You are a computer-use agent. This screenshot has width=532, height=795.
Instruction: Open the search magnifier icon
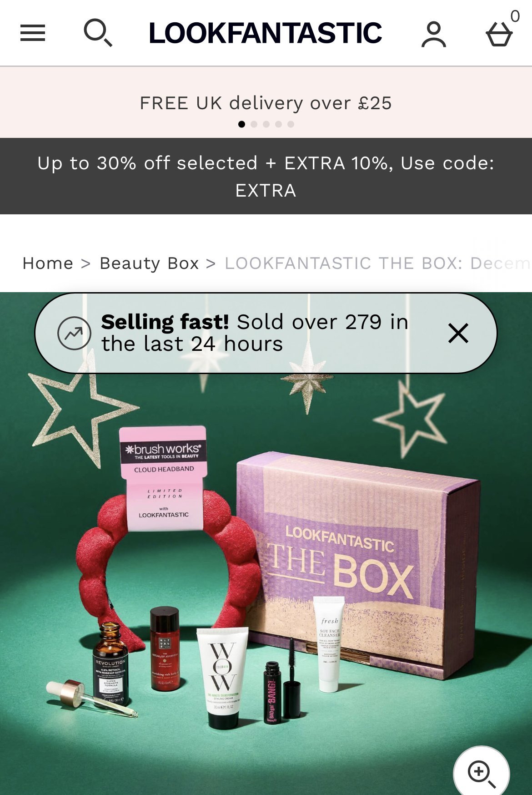98,33
